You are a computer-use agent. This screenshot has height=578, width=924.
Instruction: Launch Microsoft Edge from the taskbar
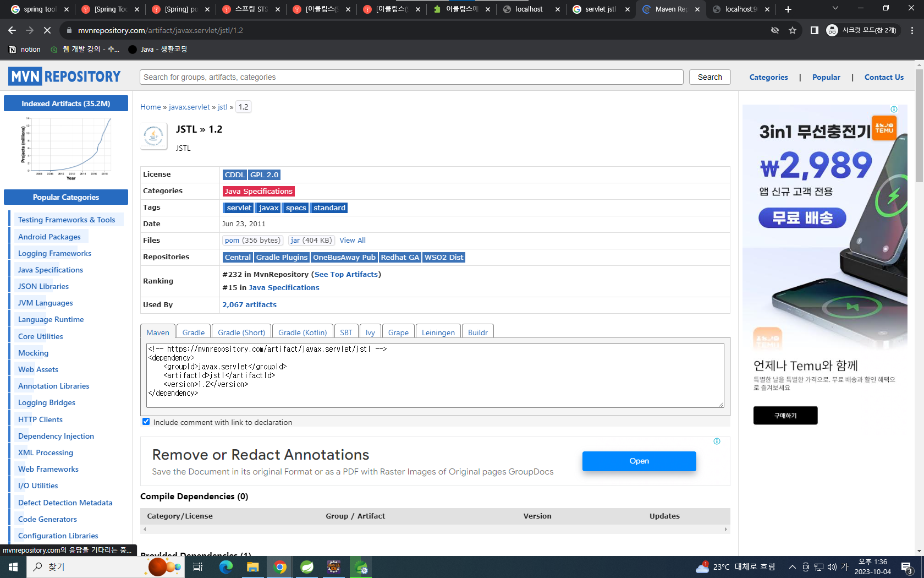(226, 566)
